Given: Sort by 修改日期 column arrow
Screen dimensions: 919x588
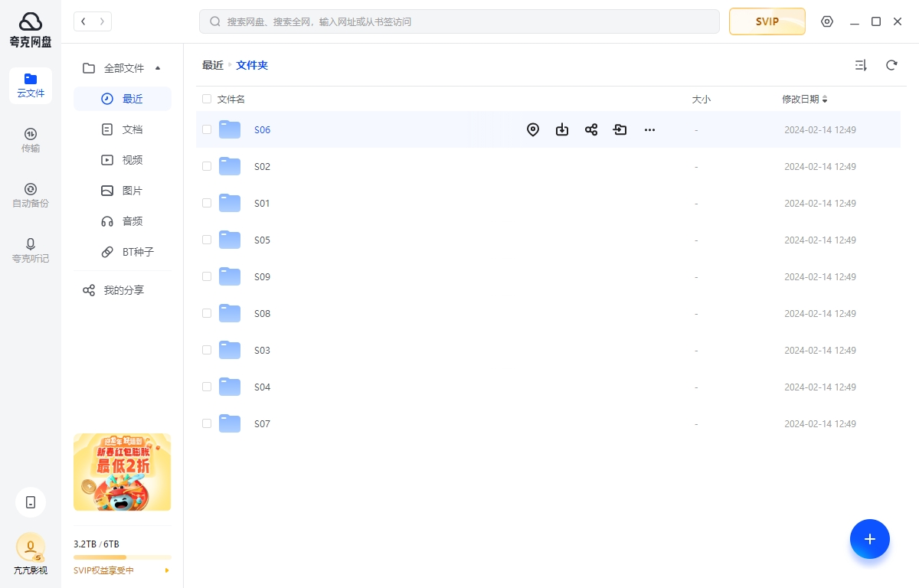Looking at the screenshot, I should pyautogui.click(x=825, y=100).
